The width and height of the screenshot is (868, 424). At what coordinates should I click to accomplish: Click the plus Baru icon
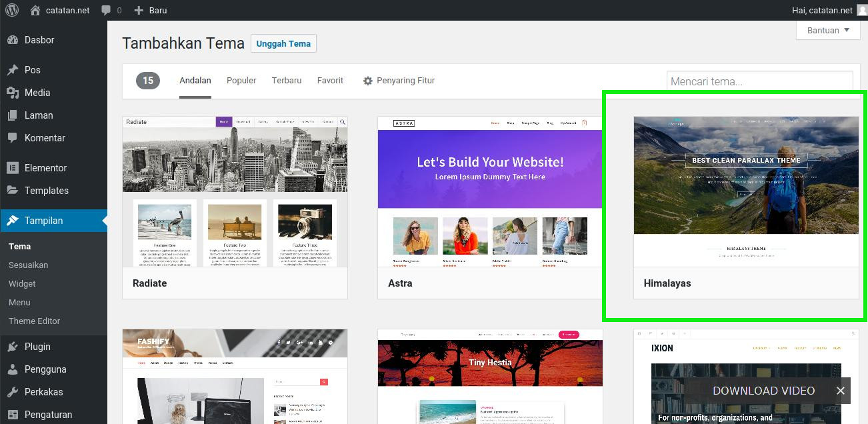[139, 11]
